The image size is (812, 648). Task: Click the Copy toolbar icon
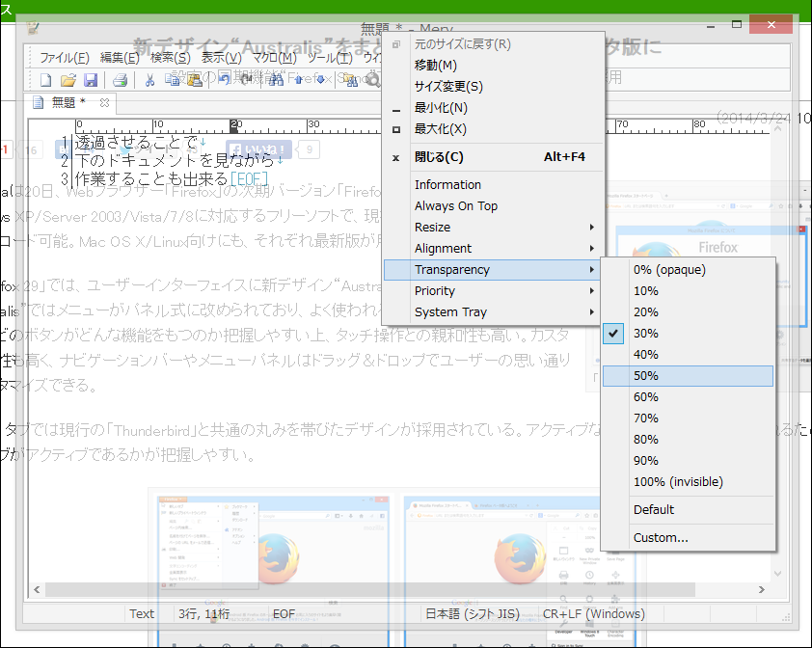pyautogui.click(x=172, y=79)
